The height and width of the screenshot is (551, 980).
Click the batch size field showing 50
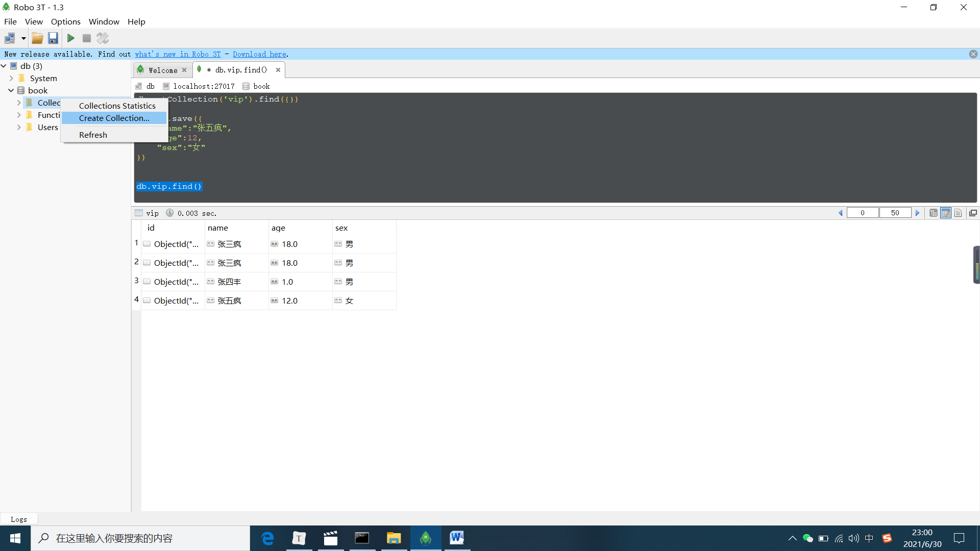tap(896, 213)
